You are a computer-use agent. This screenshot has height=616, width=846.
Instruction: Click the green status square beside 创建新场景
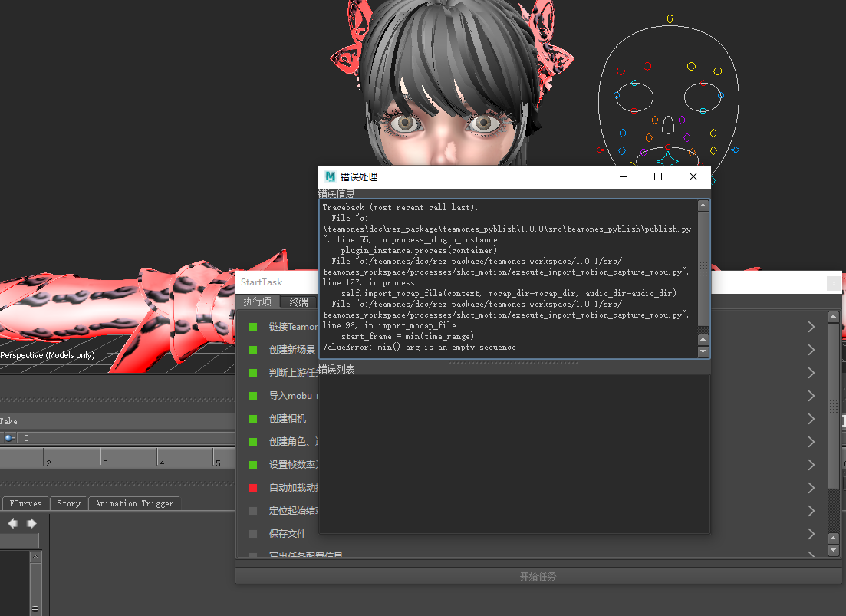click(x=253, y=350)
